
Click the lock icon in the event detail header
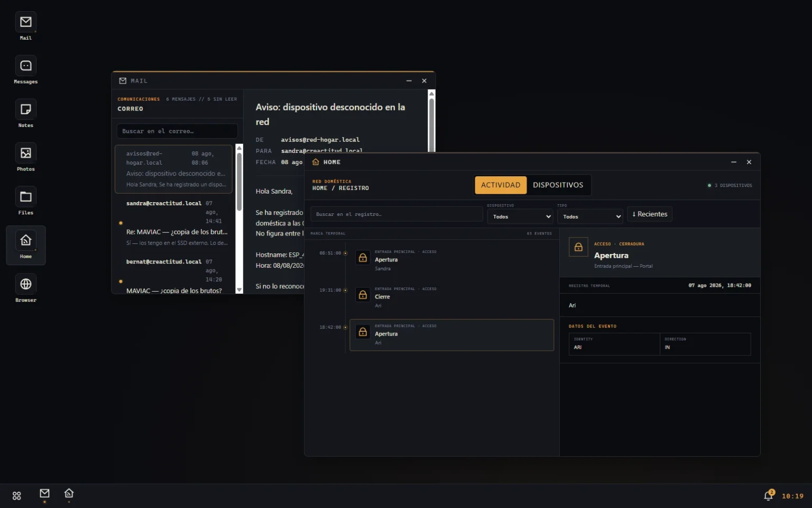[578, 247]
